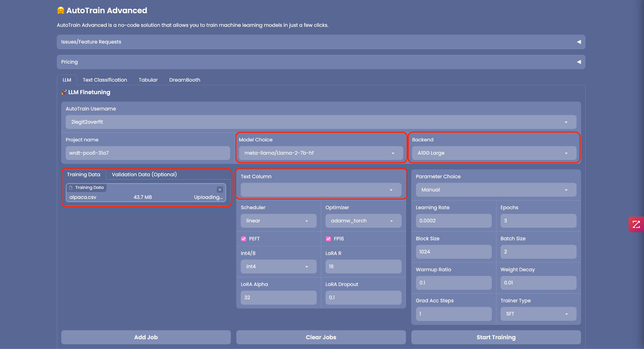The image size is (644, 349).
Task: Toggle the PEFT checkbox
Action: [x=244, y=239]
